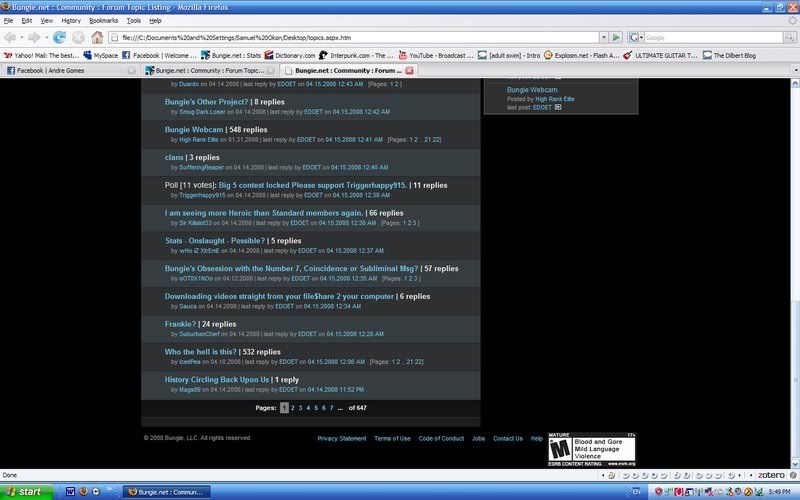This screenshot has height=500, width=800.
Task: Click the Back navigation arrow
Action: [12, 38]
